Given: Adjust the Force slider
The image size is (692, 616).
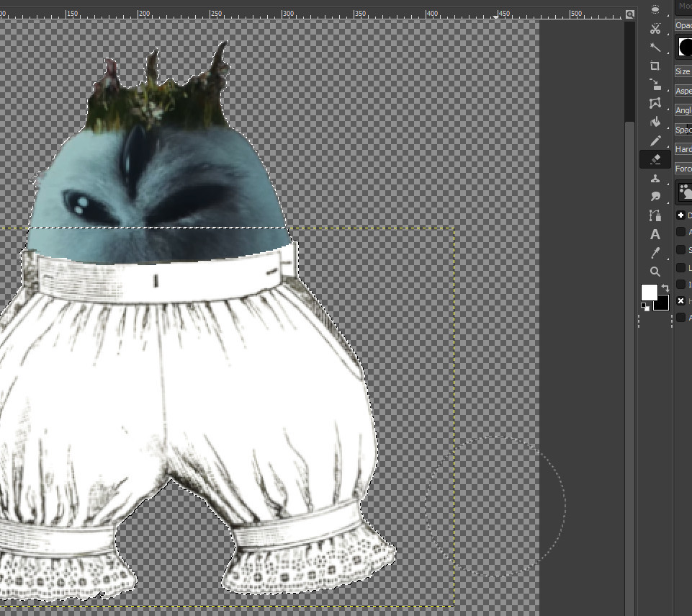Looking at the screenshot, I should point(683,169).
